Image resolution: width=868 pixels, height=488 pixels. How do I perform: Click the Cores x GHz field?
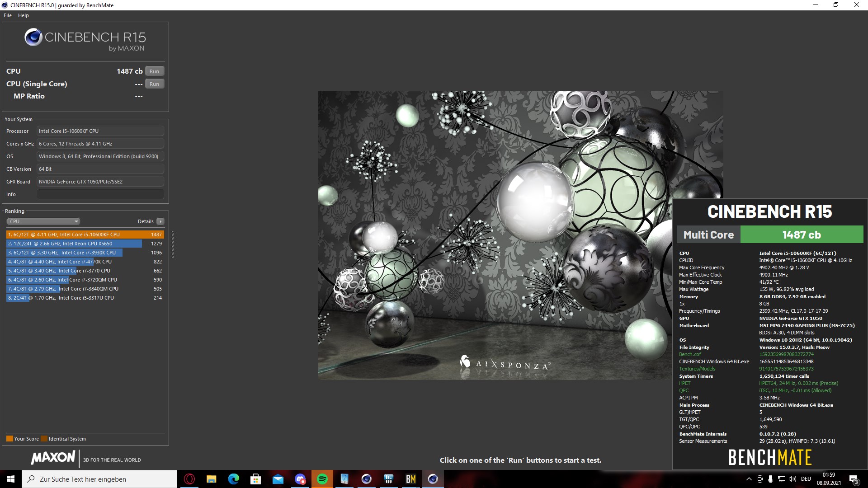(100, 144)
